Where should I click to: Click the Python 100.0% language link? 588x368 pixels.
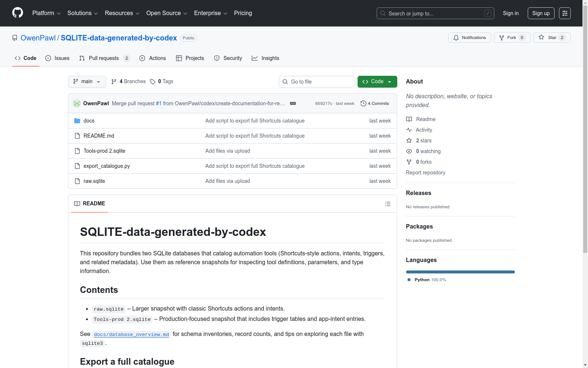(x=427, y=280)
